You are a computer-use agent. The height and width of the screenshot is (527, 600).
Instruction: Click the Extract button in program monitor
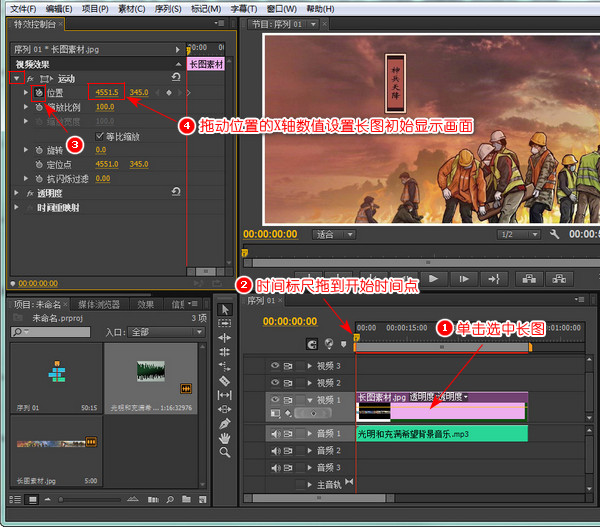point(559,279)
